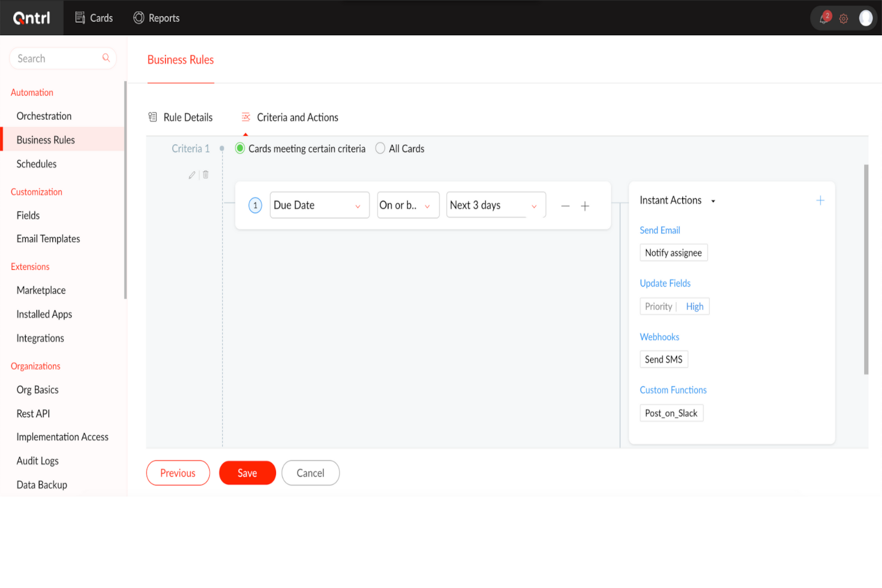Image resolution: width=882 pixels, height=588 pixels.
Task: Click the Webhooks action heading
Action: click(659, 337)
